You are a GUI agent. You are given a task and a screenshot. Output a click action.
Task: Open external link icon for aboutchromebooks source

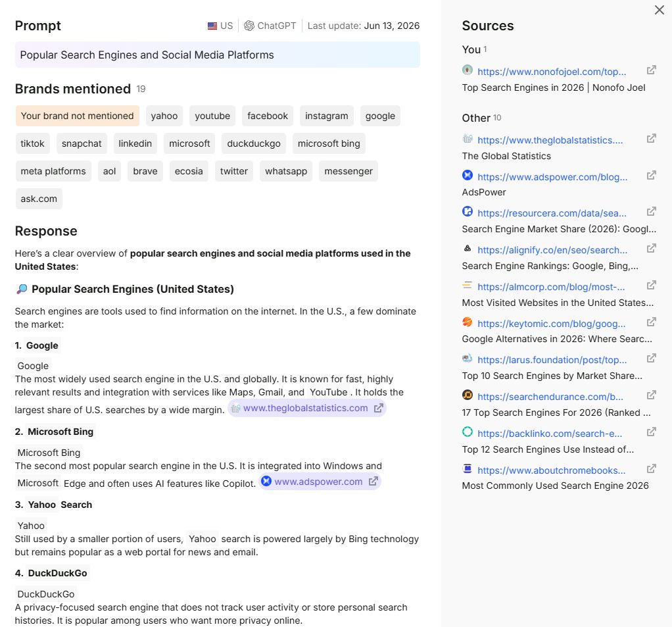click(652, 468)
